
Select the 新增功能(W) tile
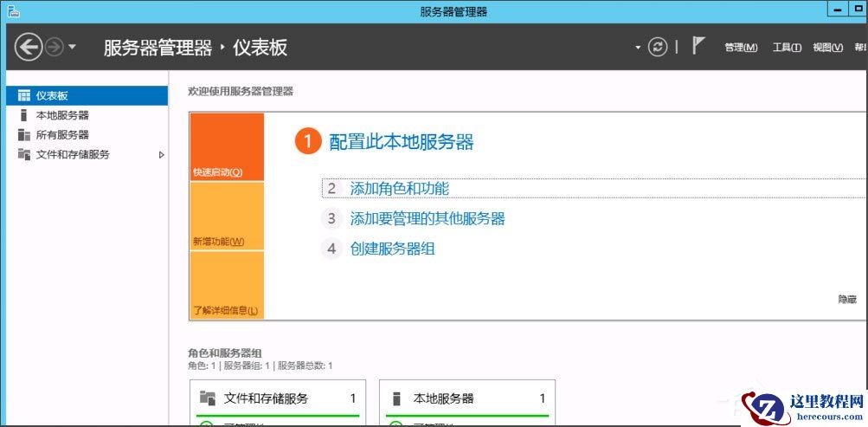click(x=227, y=216)
